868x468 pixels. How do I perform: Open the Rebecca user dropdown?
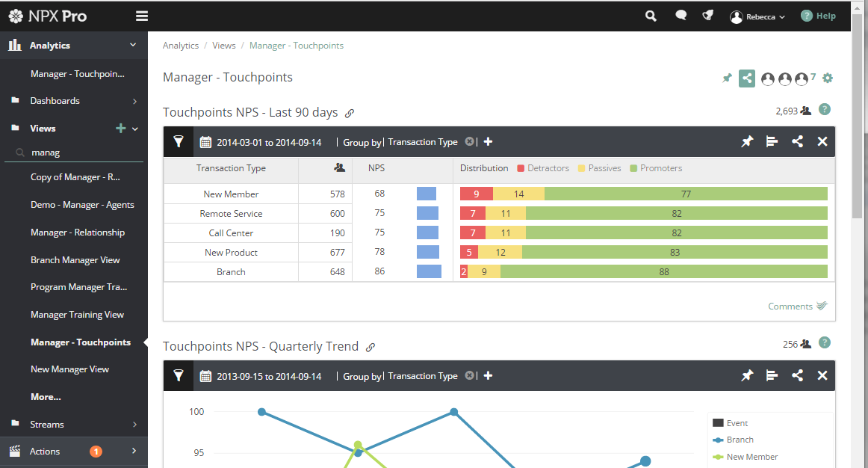click(x=757, y=16)
